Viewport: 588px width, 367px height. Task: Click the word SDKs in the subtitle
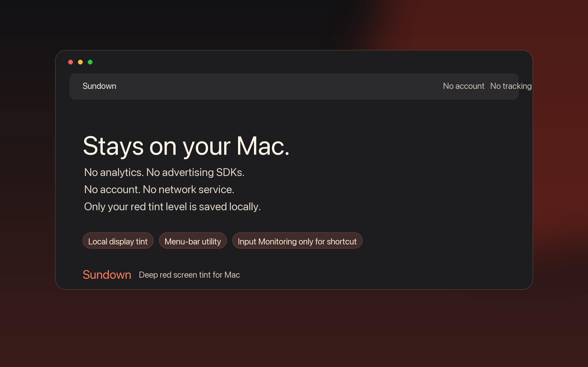pyautogui.click(x=230, y=172)
